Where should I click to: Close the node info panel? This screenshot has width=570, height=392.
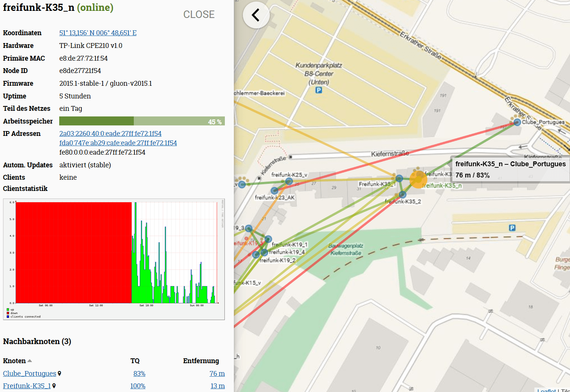[x=199, y=14]
